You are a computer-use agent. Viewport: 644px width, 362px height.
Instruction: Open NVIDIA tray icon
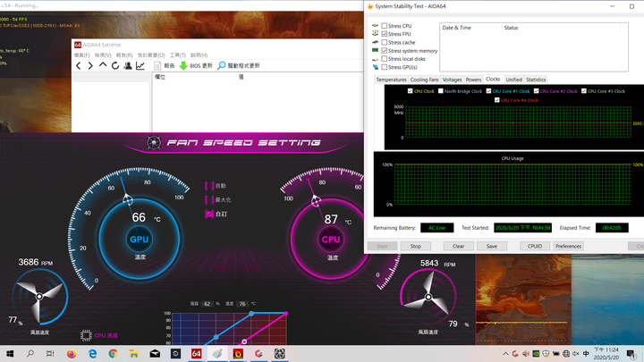[536, 354]
